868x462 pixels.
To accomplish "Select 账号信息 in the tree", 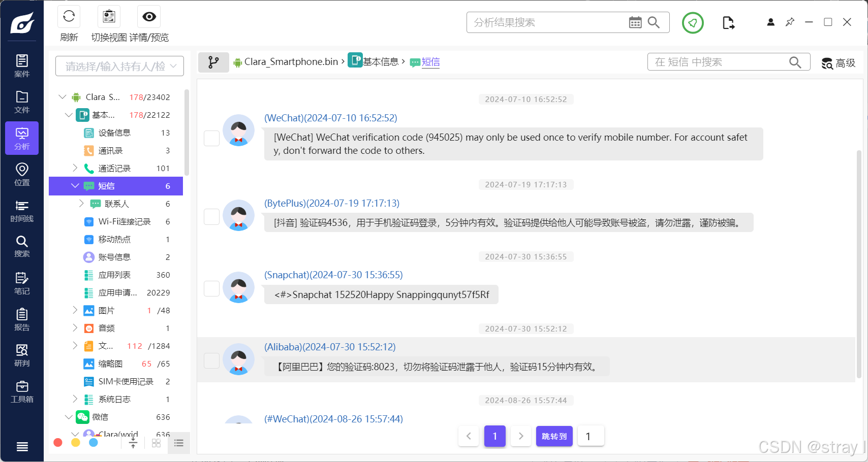I will click(x=115, y=257).
